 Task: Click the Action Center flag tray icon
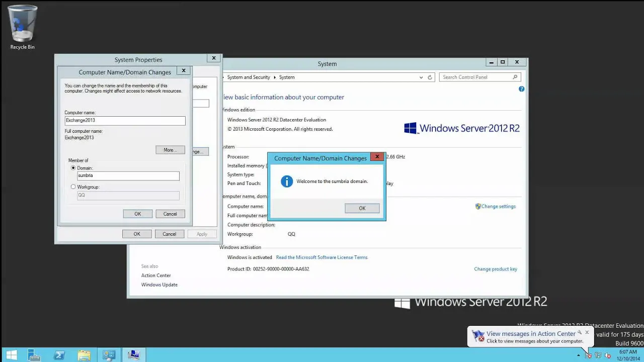588,355
